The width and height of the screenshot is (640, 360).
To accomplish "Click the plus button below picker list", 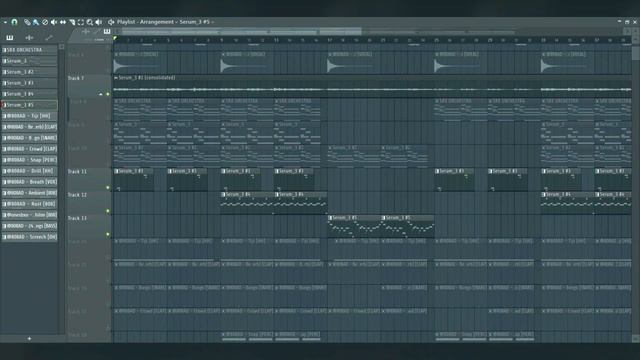I will point(29,338).
